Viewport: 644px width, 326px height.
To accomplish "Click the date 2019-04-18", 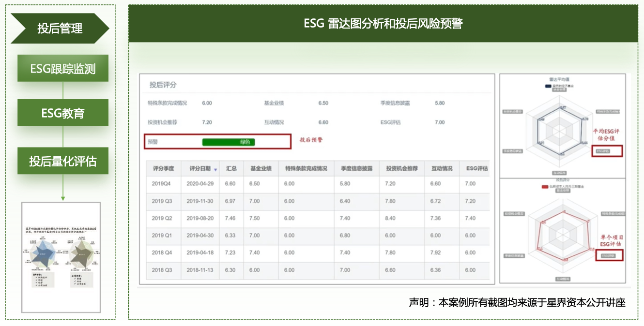I will pos(200,252).
